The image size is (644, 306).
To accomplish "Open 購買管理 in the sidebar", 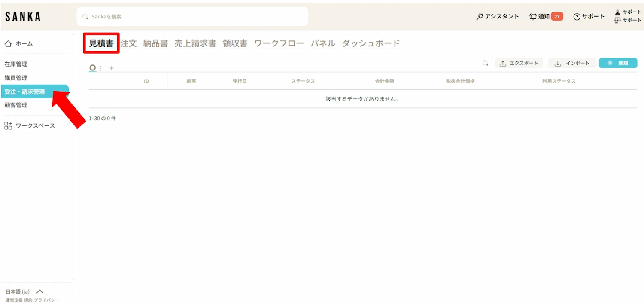I will point(16,78).
